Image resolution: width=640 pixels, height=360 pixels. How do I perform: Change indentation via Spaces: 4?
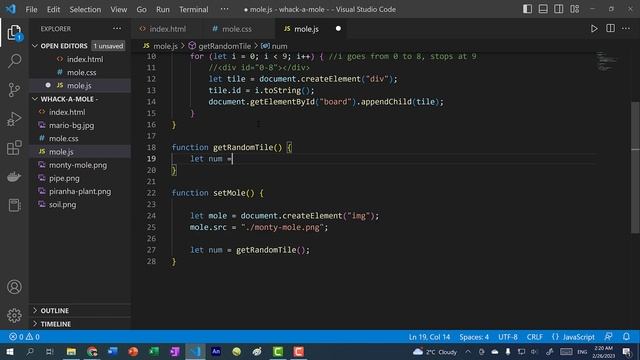(x=474, y=337)
